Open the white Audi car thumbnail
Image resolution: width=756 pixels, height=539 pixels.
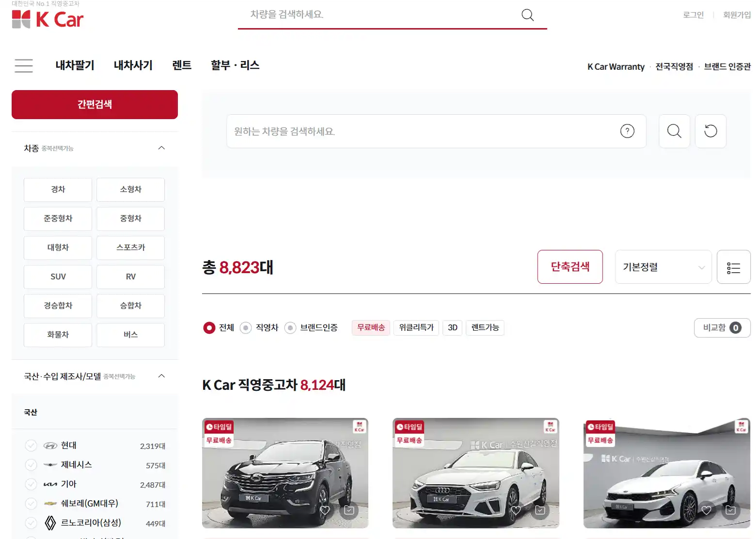click(476, 473)
